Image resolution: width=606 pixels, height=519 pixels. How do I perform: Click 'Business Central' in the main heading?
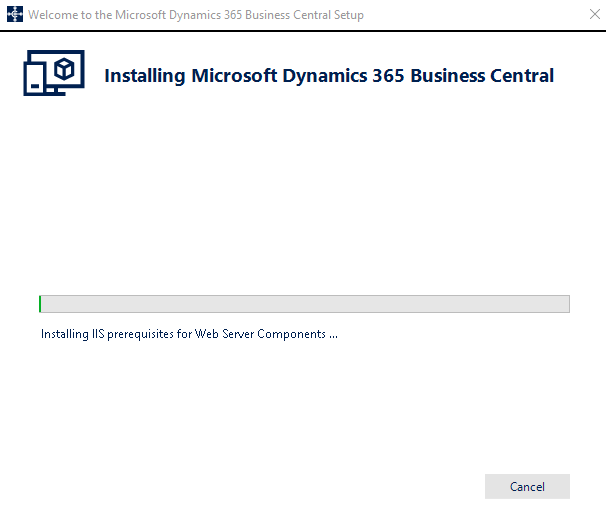pos(482,75)
